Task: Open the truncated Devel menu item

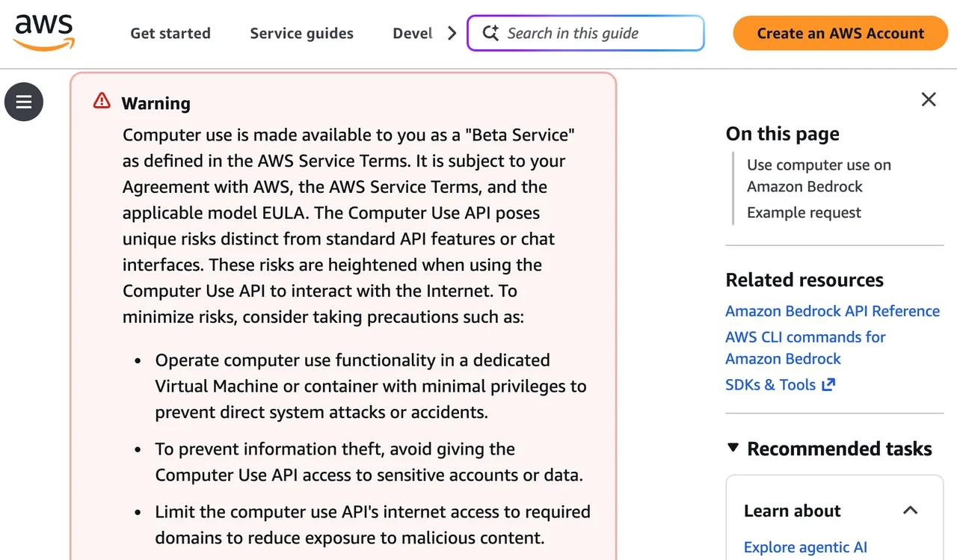Action: point(413,34)
